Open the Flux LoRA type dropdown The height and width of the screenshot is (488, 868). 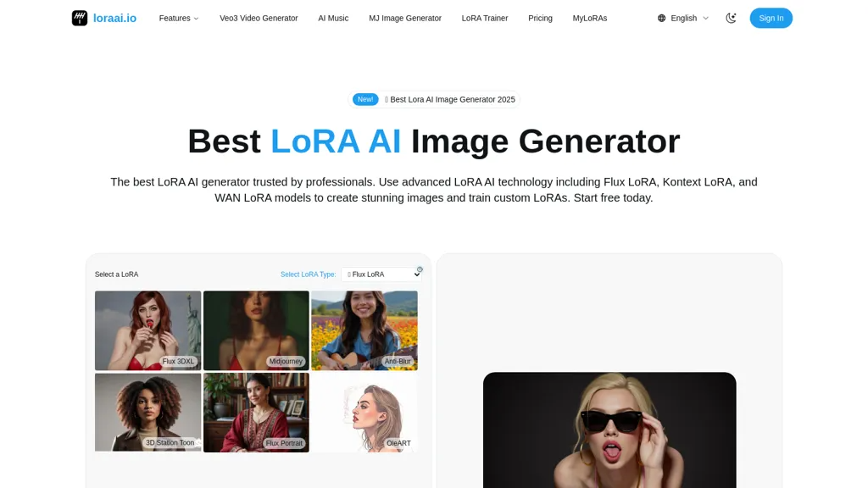(381, 274)
